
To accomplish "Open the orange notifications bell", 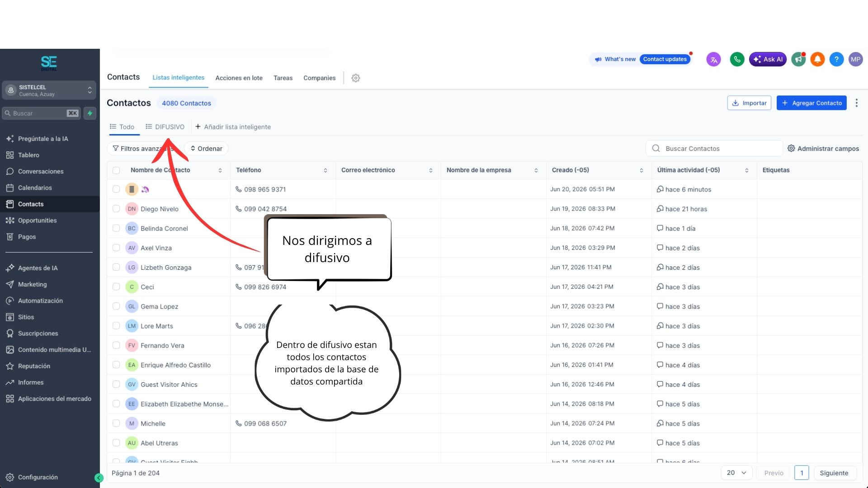I will (817, 59).
